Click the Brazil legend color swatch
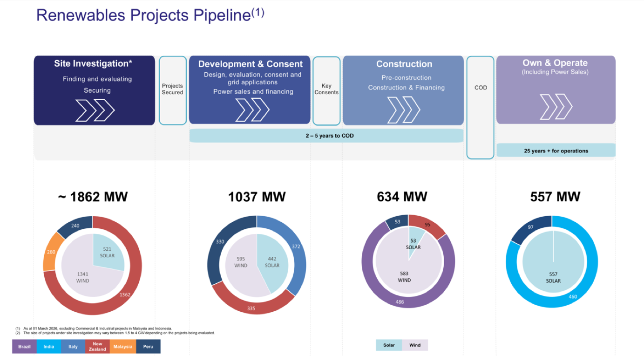Image resolution: width=644 pixels, height=356 pixels. (25, 347)
